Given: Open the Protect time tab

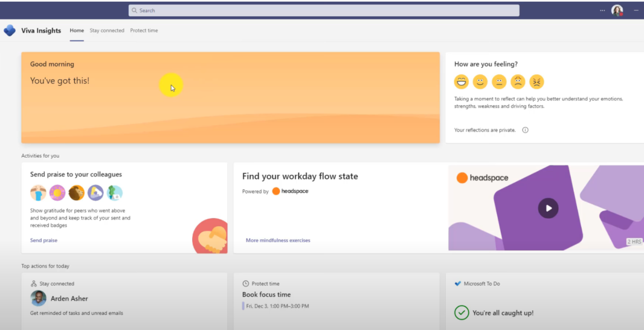Looking at the screenshot, I should click(144, 30).
